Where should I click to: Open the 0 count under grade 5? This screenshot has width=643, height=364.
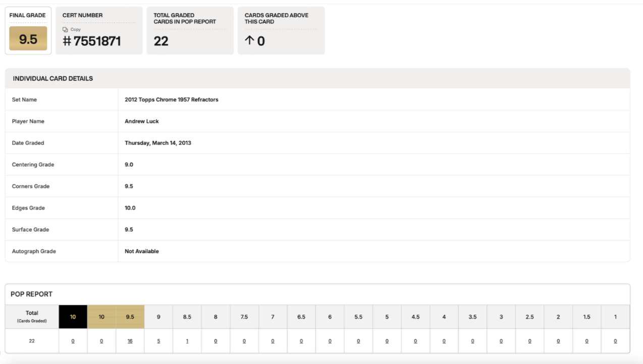click(x=387, y=341)
